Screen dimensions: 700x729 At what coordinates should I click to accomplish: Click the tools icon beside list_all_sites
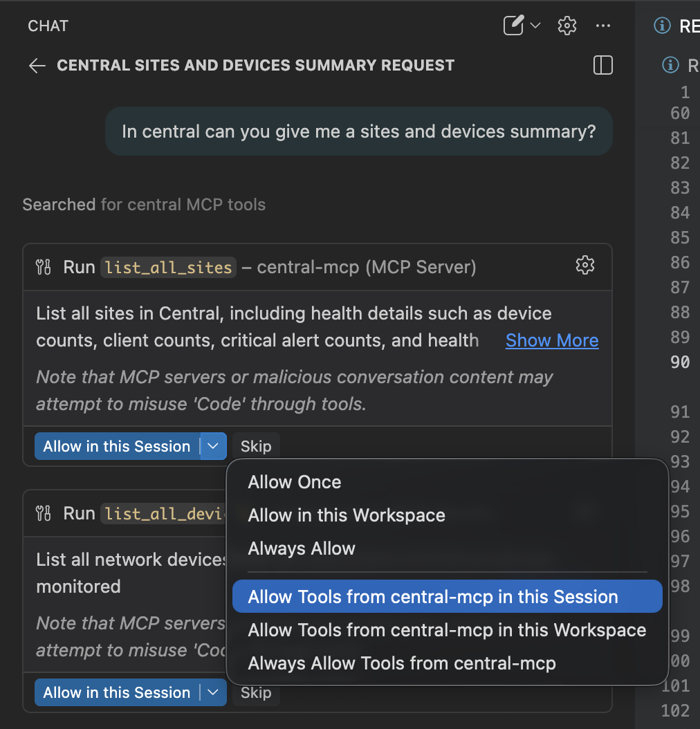pos(43,268)
